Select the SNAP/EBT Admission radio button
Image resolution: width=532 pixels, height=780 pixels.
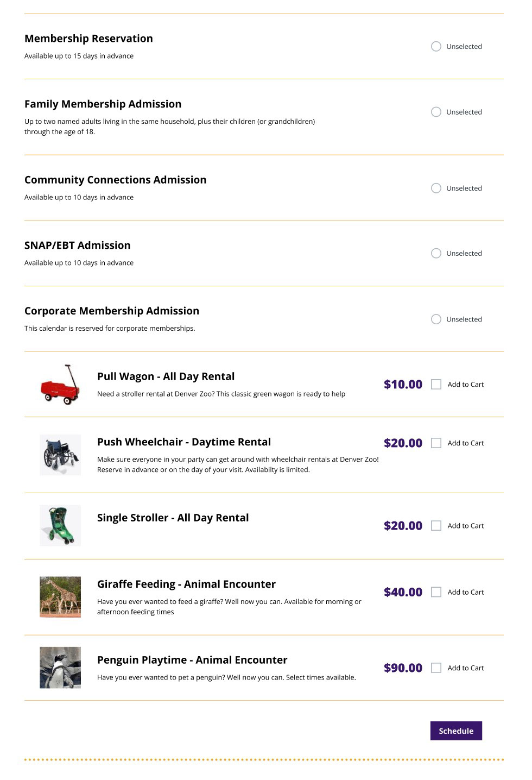(x=436, y=253)
